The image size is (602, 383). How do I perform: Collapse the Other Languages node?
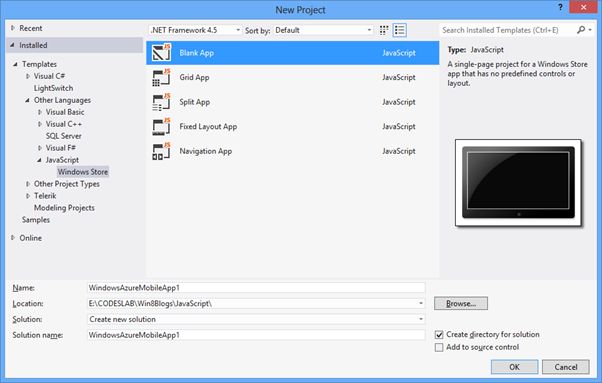(27, 100)
